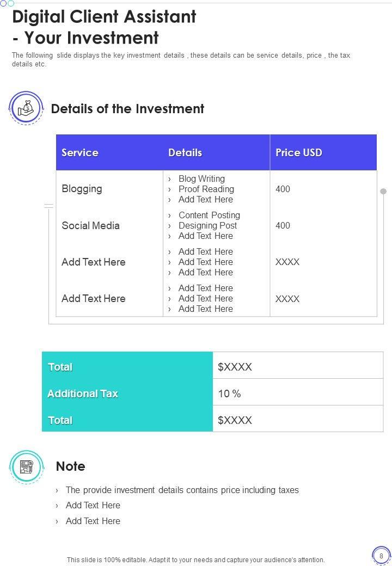Select the Service column header

(80, 153)
